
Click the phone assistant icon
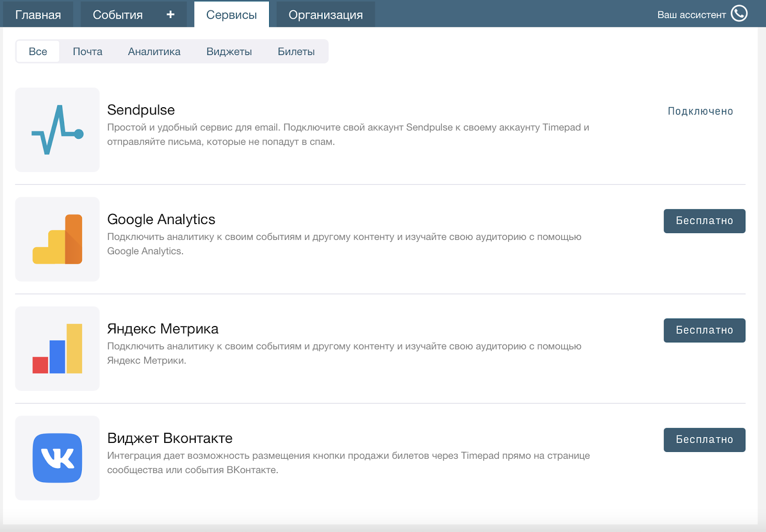click(739, 13)
